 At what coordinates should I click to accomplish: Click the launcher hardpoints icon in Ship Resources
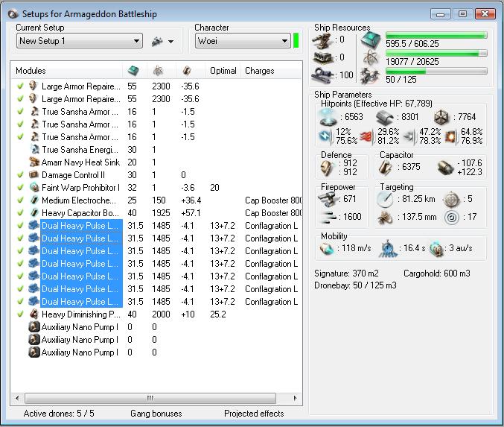(322, 58)
